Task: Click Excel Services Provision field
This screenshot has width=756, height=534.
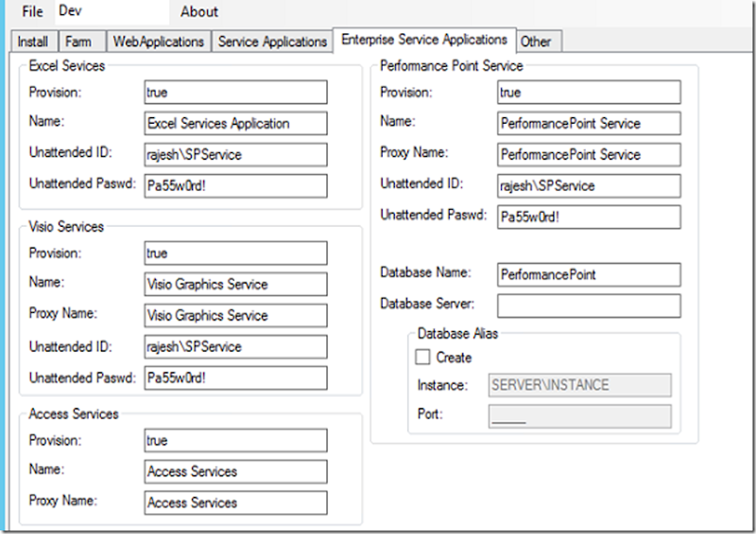Action: click(235, 93)
